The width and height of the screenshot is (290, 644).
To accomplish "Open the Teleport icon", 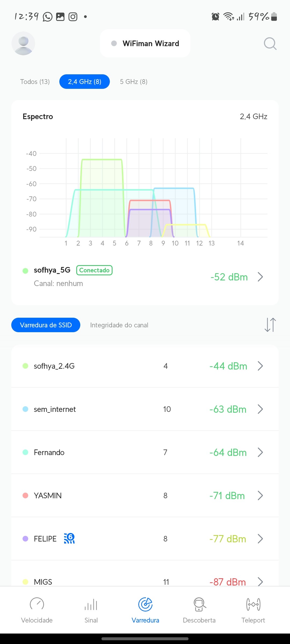I will 253,604.
